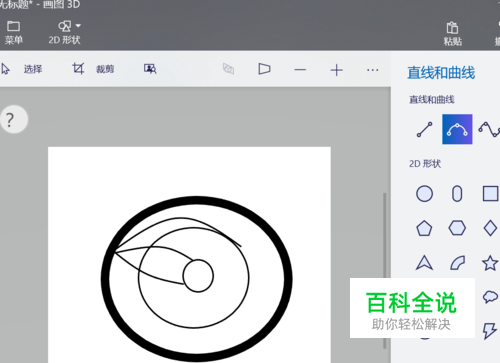Screen dimensions: 500x363
Task: Choose the rounded capsule shape
Action: [x=457, y=194]
